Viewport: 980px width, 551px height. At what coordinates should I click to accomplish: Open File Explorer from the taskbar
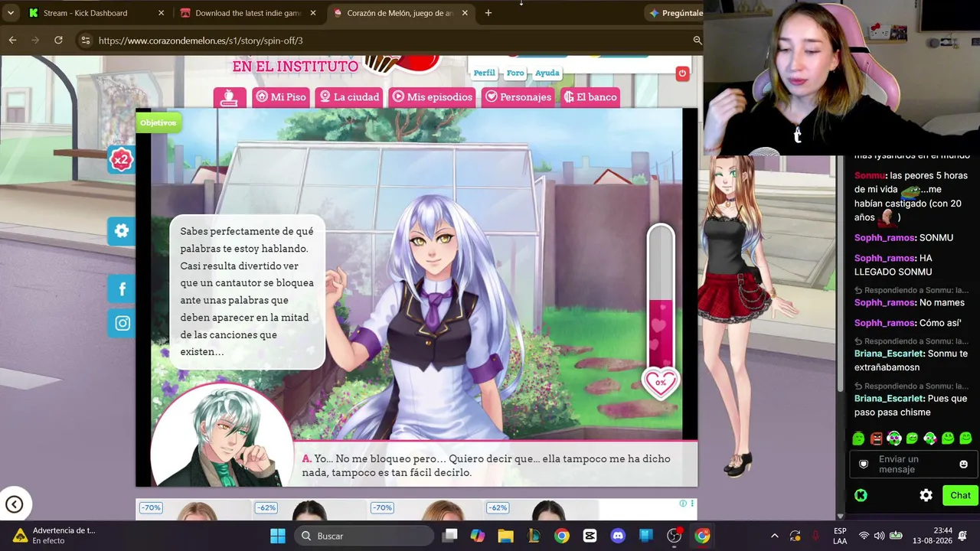(x=505, y=536)
